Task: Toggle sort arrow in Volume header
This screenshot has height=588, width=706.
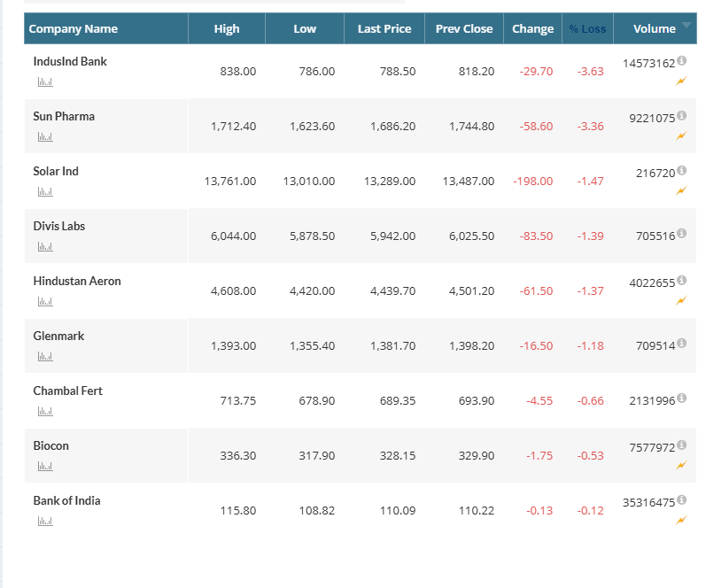Action: click(687, 25)
